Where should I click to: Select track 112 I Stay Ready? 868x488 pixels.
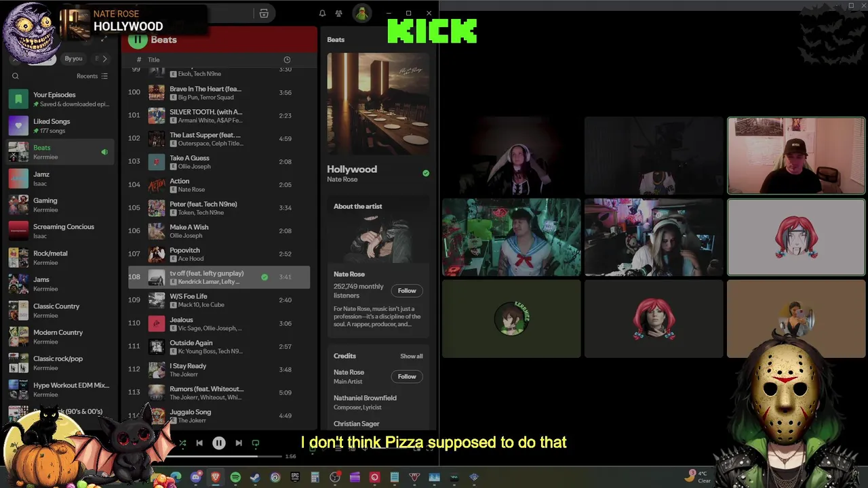(x=219, y=369)
